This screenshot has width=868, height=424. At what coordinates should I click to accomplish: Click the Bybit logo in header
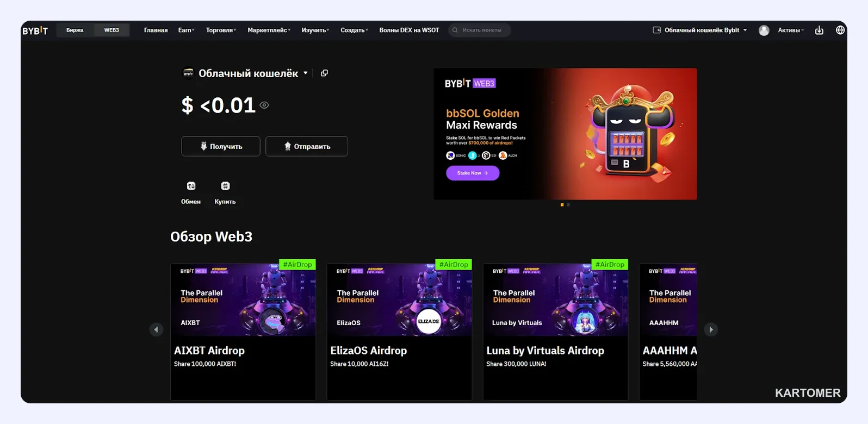click(x=35, y=30)
